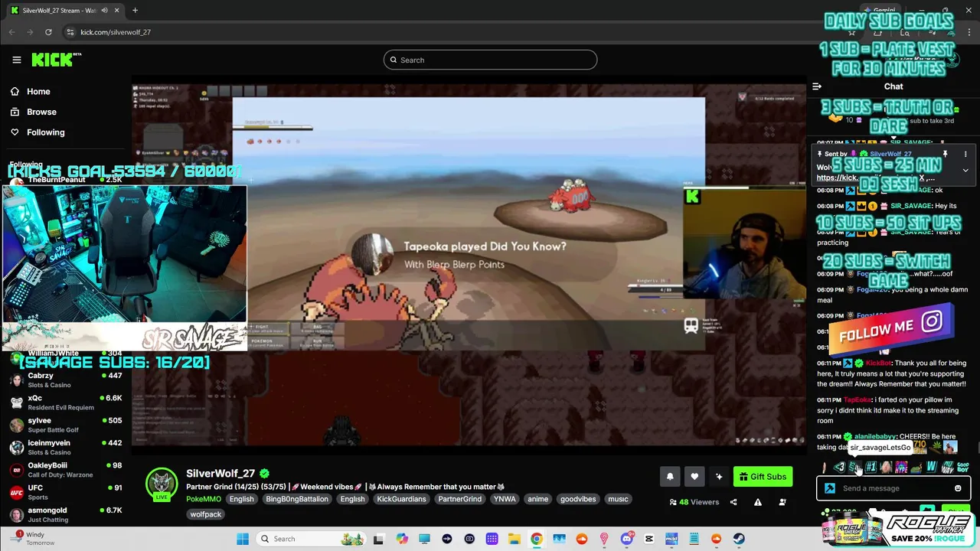Viewport: 980px width, 551px height.
Task: Pick the NO WAY quick emote
Action: (947, 467)
